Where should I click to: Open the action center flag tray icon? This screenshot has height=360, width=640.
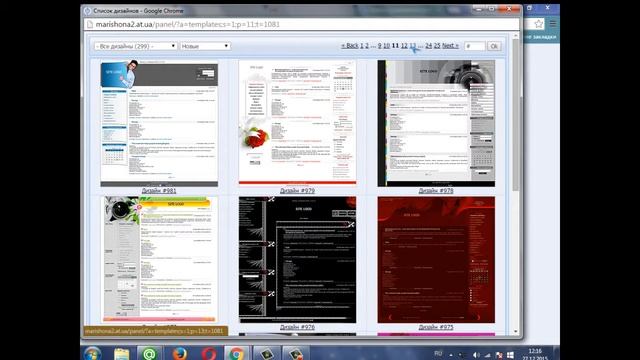pyautogui.click(x=499, y=355)
